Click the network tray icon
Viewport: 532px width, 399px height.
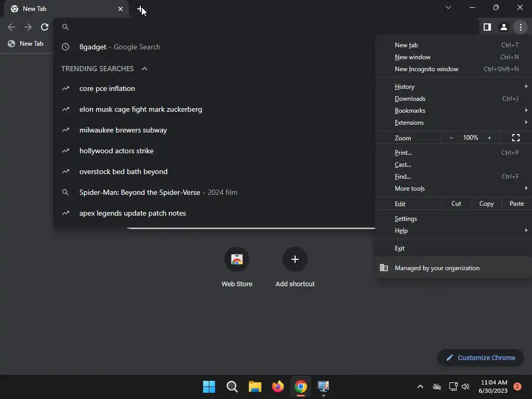point(453,387)
